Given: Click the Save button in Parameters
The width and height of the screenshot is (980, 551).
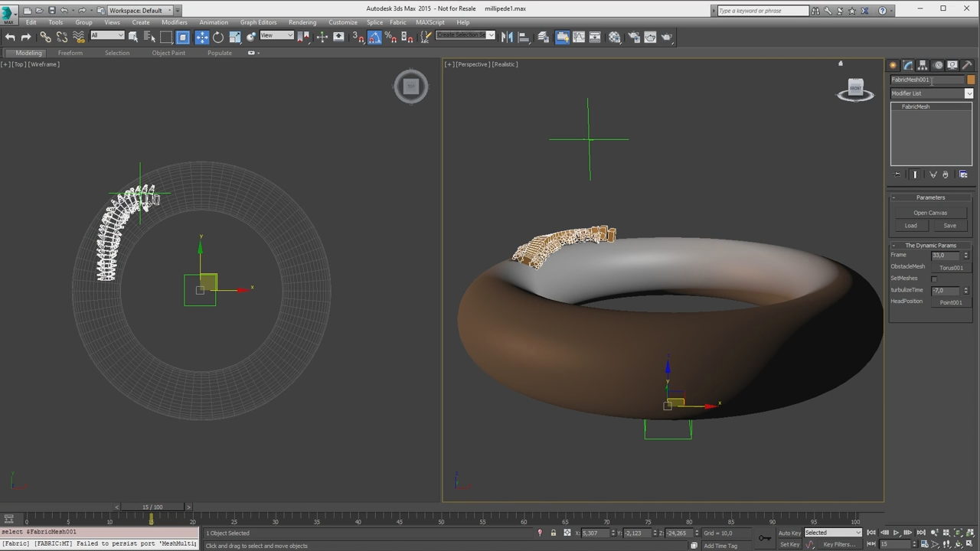Looking at the screenshot, I should 949,226.
